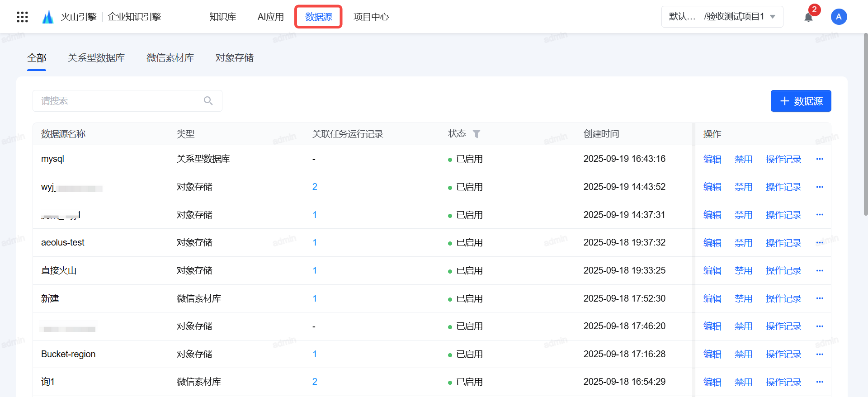Disable the 直接火山 data source
The width and height of the screenshot is (868, 397).
pos(743,271)
